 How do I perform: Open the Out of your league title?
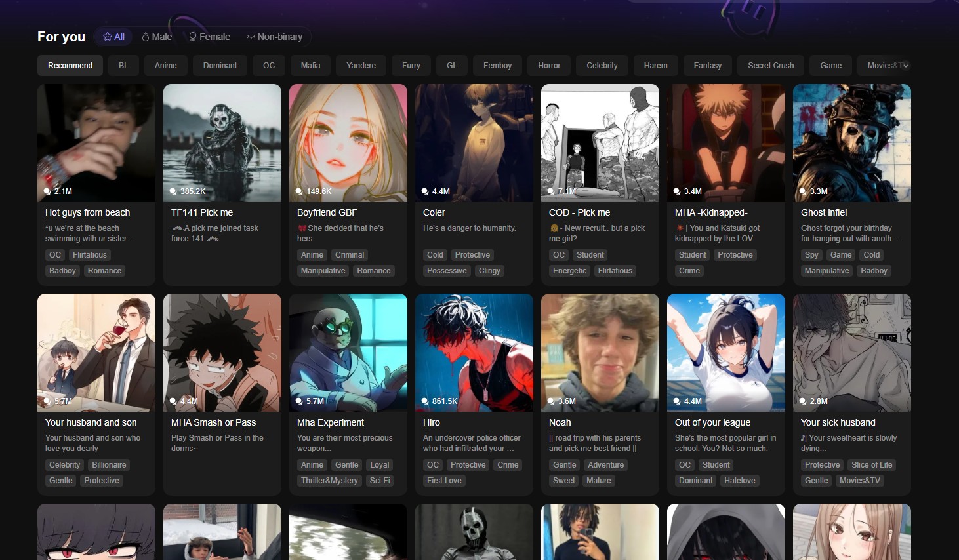click(712, 422)
